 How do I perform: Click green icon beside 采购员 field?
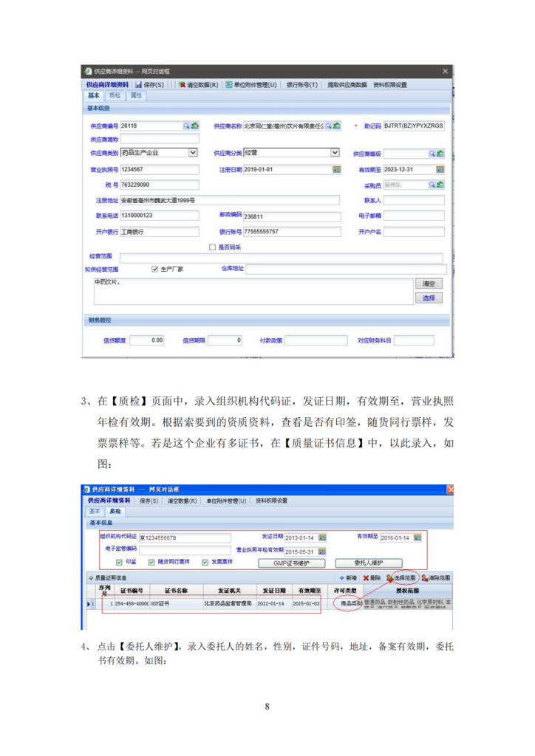pos(440,185)
